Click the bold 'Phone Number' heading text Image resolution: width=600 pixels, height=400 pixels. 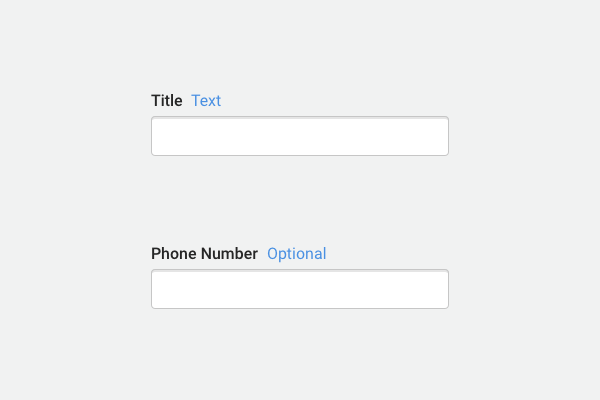pyautogui.click(x=204, y=253)
